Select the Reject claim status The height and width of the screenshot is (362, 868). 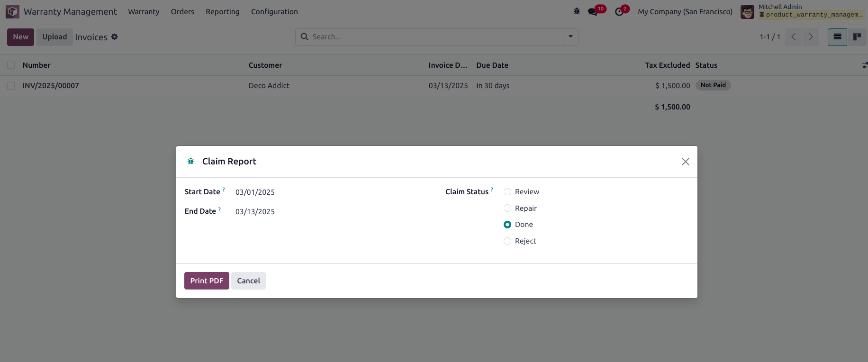[x=507, y=241]
